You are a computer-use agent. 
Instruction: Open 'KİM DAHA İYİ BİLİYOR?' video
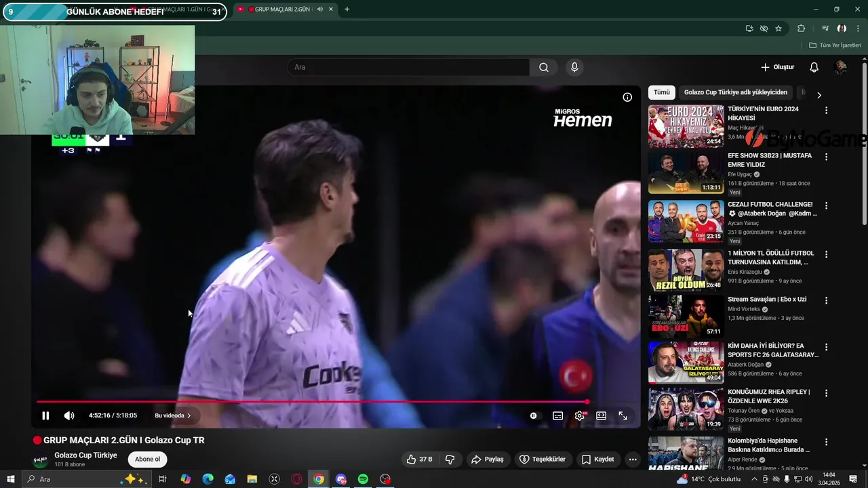point(773,350)
